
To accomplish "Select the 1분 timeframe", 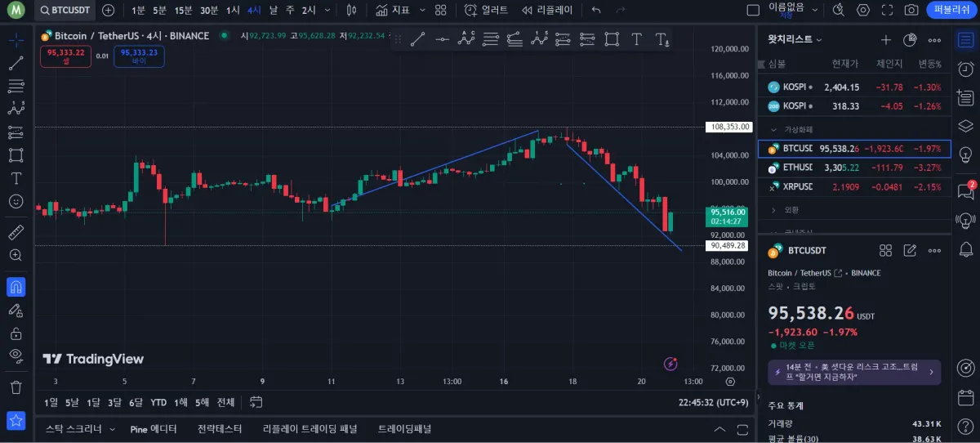I will coord(138,10).
